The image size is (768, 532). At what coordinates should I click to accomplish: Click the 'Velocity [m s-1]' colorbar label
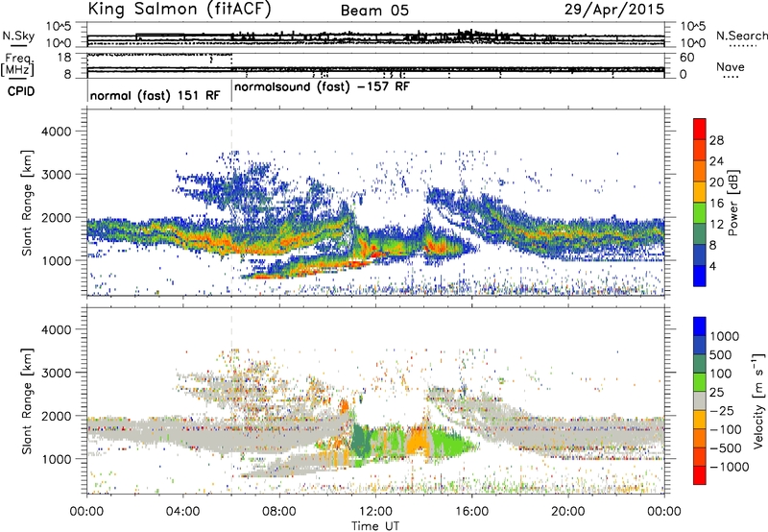[758, 400]
